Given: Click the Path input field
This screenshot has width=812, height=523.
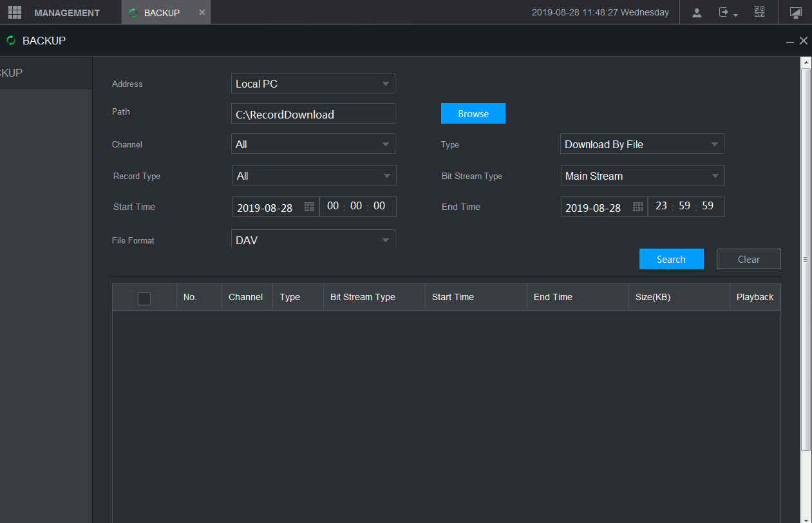Looking at the screenshot, I should (313, 114).
